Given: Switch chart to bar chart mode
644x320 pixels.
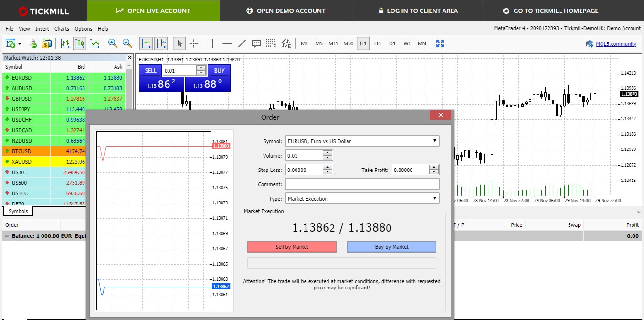Looking at the screenshot, I should (x=65, y=43).
